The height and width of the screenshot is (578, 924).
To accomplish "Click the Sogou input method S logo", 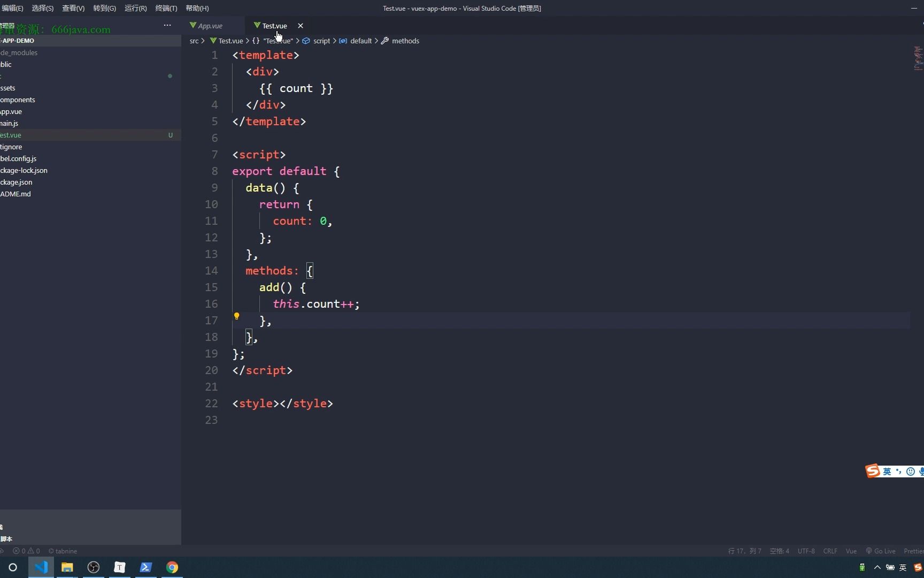I will coord(873,470).
